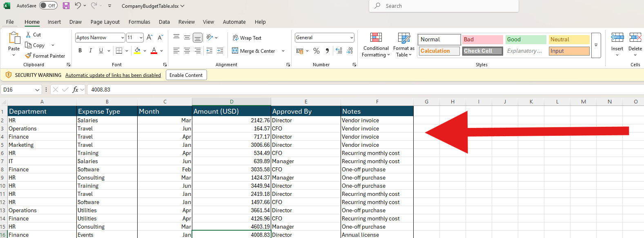This screenshot has height=238, width=644.
Task: Toggle Bold formatting
Action: (80, 51)
